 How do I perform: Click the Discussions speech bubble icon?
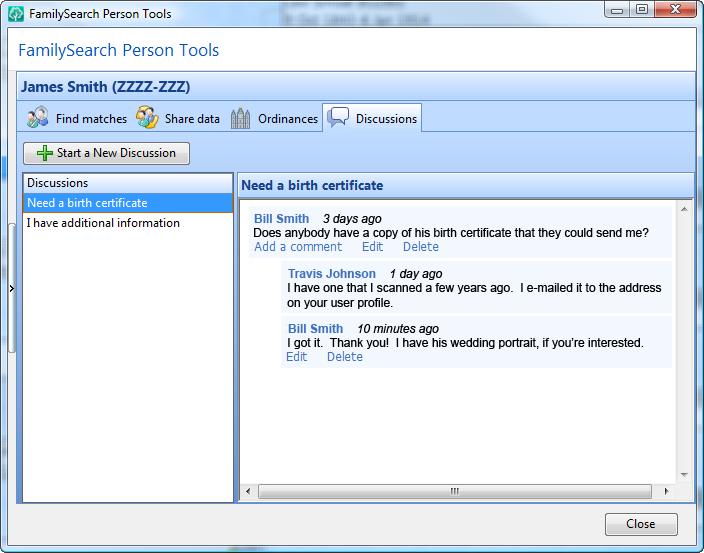click(x=338, y=118)
